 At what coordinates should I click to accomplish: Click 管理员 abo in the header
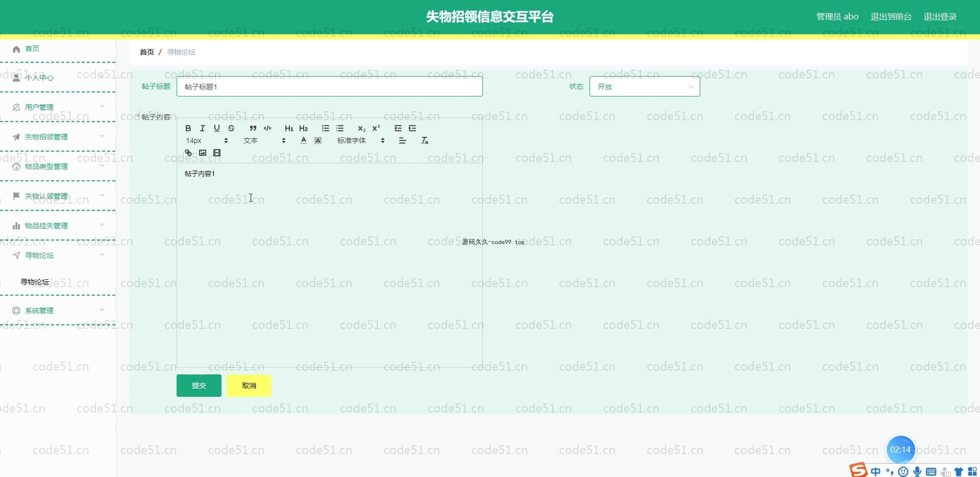pos(837,17)
